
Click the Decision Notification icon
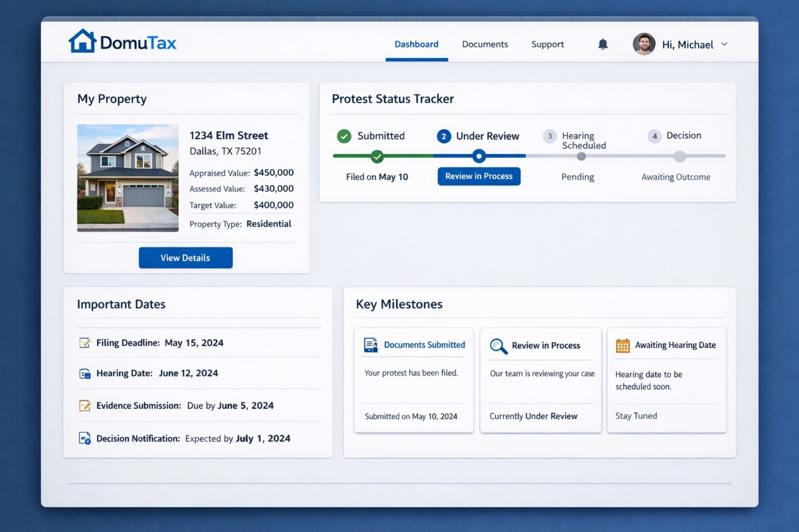tap(84, 438)
